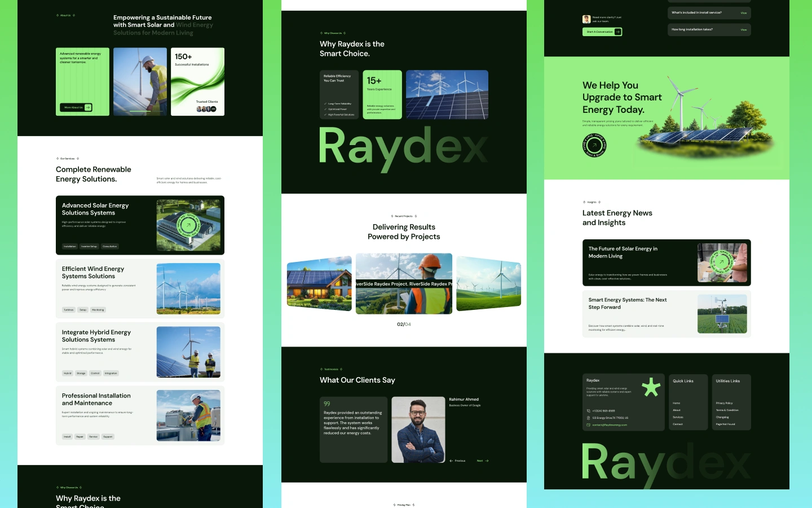Screen dimensions: 812x508
Task: Open the circular See Details badge on solar card
Action: click(x=188, y=225)
